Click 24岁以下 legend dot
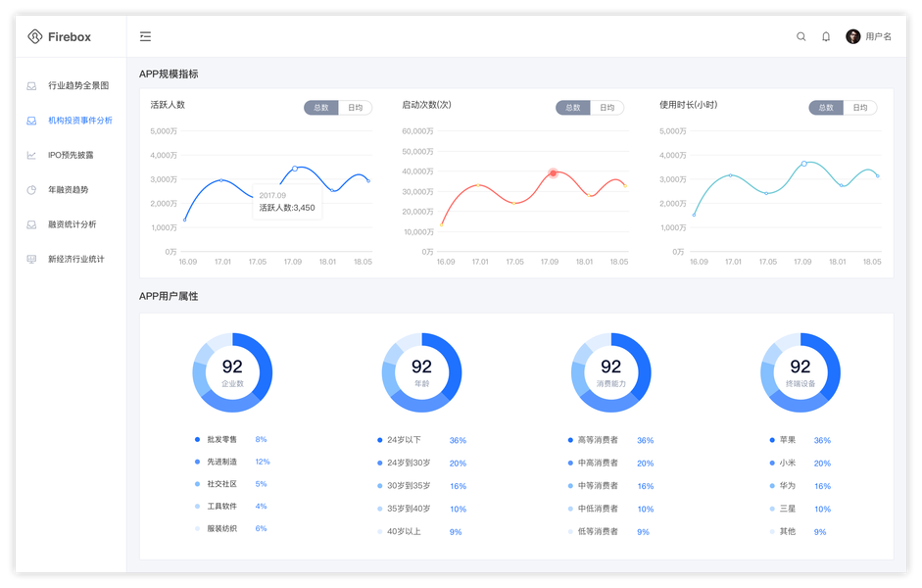The image size is (922, 588). pos(380,440)
